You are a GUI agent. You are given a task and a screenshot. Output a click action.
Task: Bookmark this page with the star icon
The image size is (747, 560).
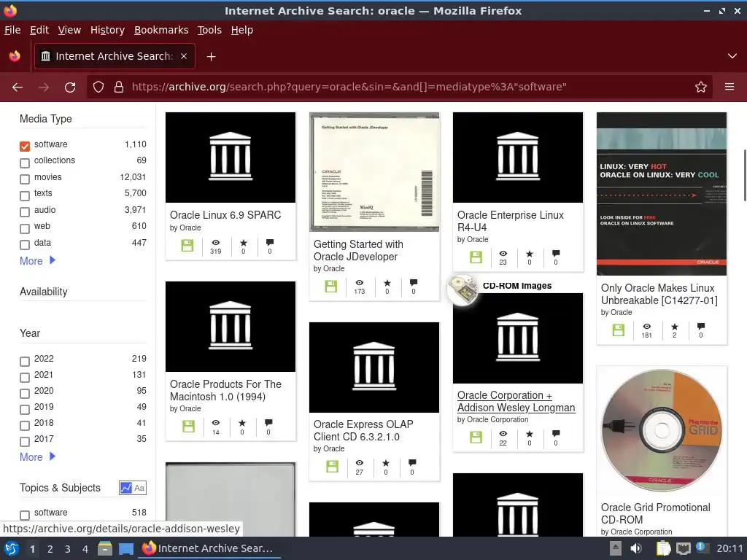coord(701,87)
